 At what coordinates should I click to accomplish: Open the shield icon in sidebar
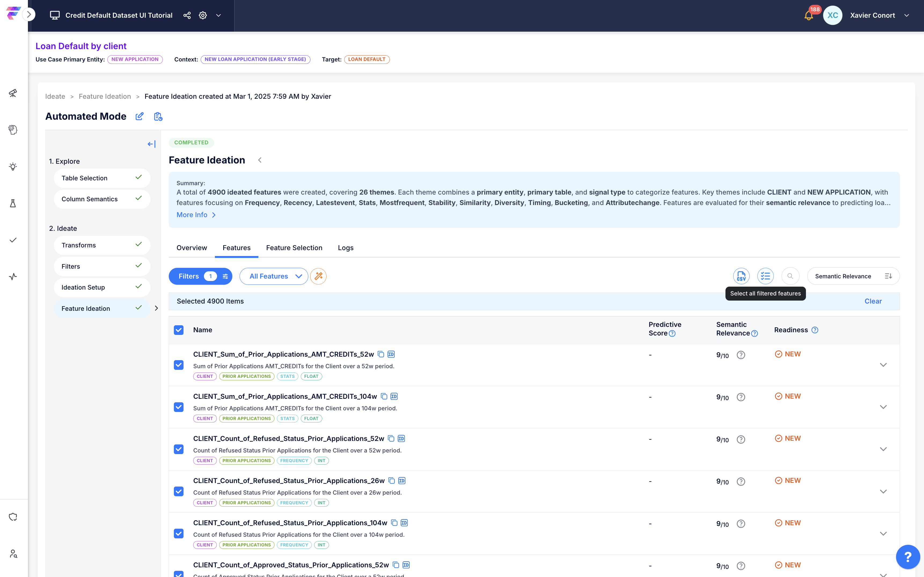pos(13,517)
